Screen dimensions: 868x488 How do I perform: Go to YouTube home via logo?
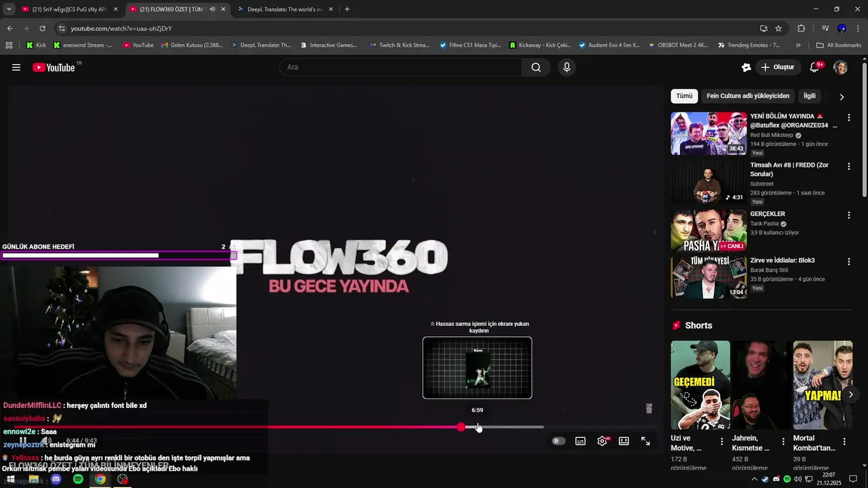tap(54, 67)
